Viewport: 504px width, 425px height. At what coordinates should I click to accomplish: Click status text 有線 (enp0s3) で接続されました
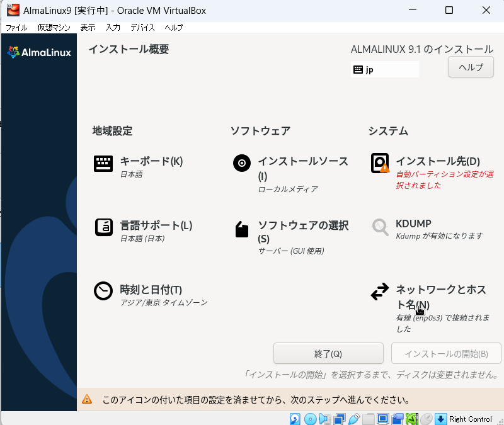[x=443, y=323]
